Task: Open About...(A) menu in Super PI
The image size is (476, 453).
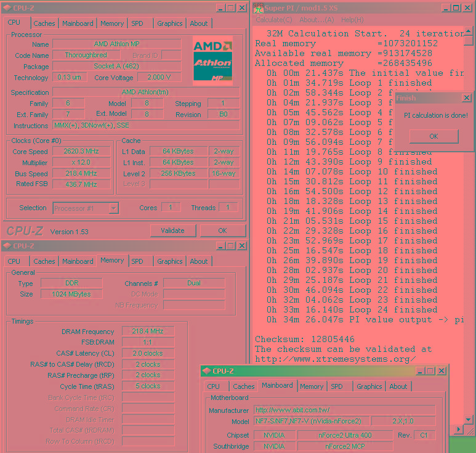Action: click(x=317, y=20)
